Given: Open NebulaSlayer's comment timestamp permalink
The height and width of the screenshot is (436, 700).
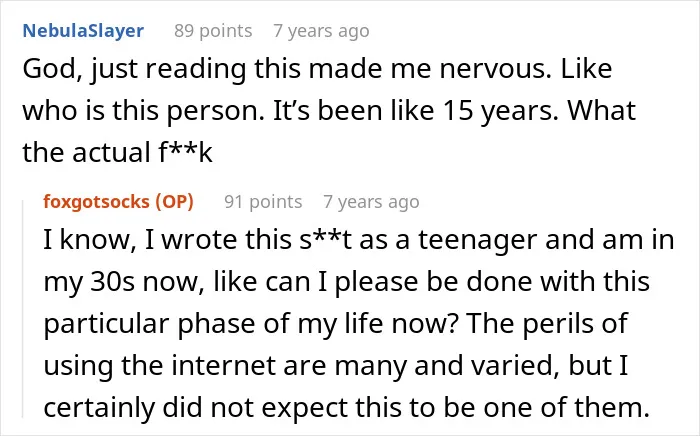Looking at the screenshot, I should [321, 31].
